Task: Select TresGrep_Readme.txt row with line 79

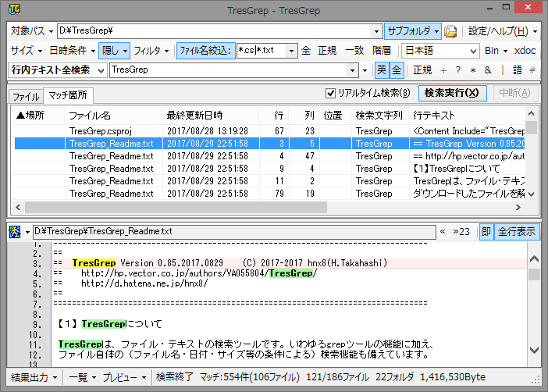Action: [x=269, y=194]
